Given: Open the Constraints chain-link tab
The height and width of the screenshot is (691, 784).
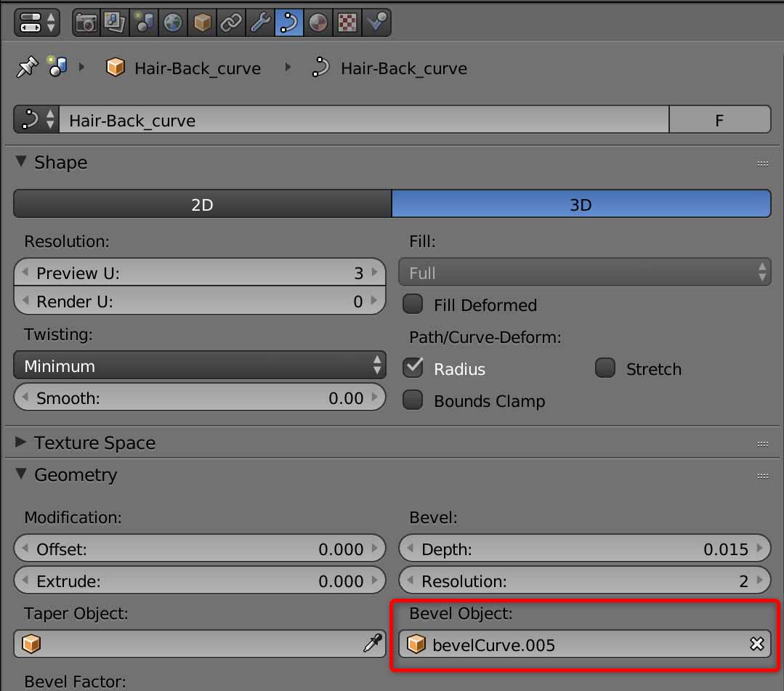Looking at the screenshot, I should click(230, 23).
